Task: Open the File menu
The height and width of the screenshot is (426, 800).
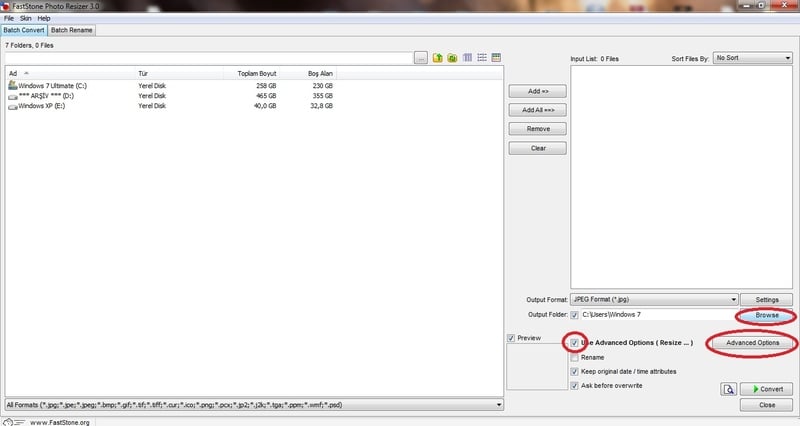Action: point(9,18)
